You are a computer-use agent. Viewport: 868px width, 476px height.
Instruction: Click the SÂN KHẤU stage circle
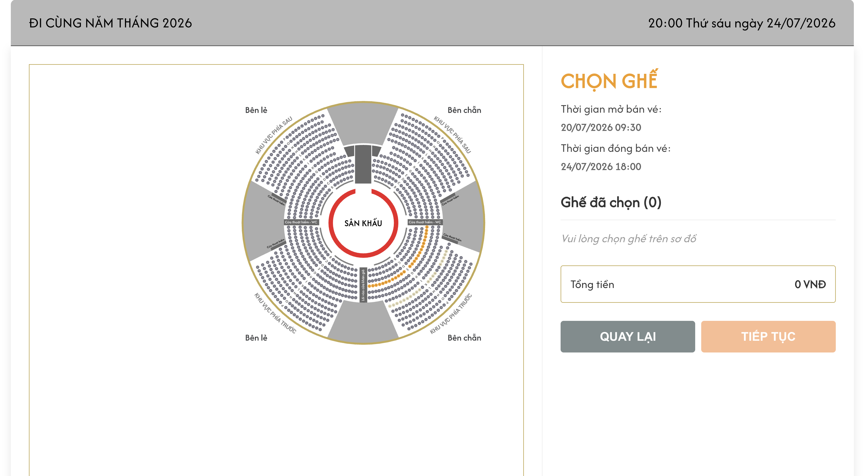tap(363, 223)
